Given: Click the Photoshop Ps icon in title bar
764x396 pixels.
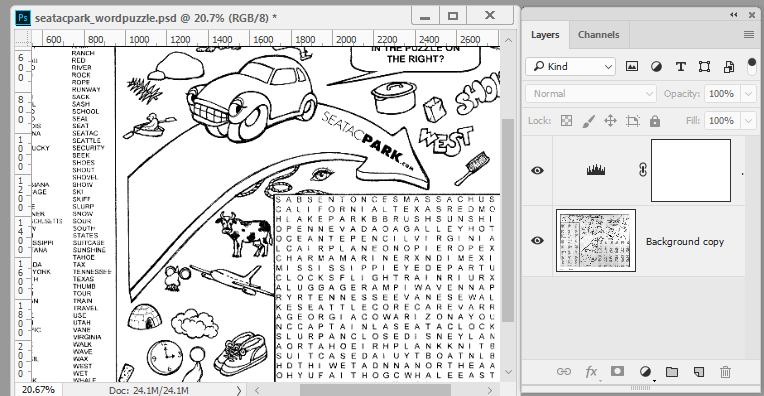Looking at the screenshot, I should [x=22, y=18].
